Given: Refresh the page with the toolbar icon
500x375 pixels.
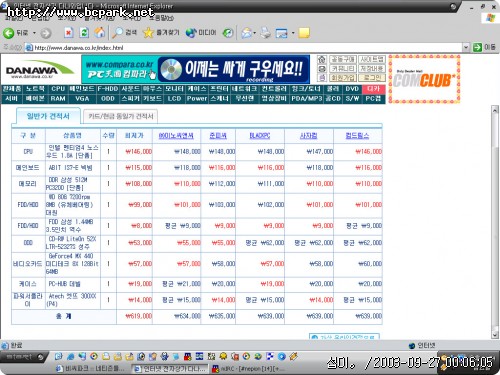Looking at the screenshot, I should [x=84, y=33].
